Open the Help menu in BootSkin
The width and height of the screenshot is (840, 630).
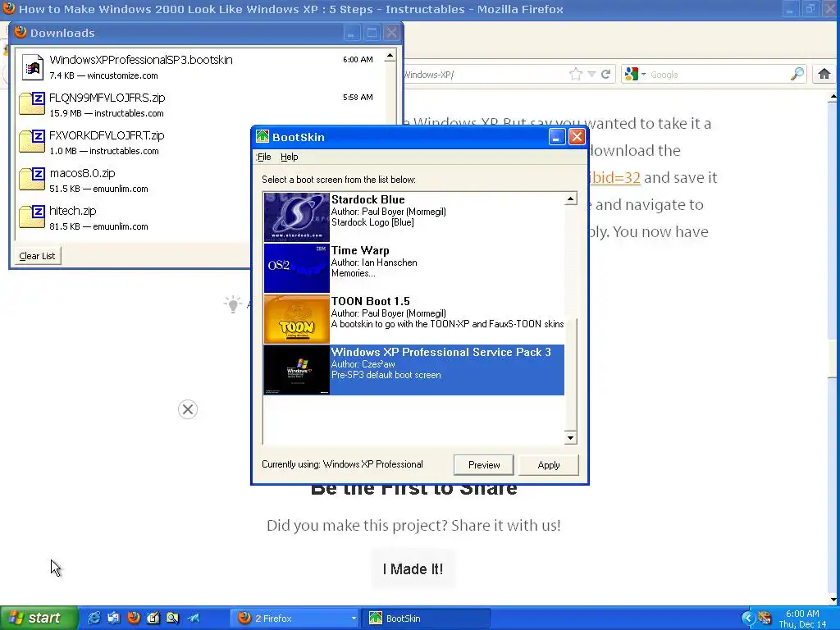tap(290, 157)
